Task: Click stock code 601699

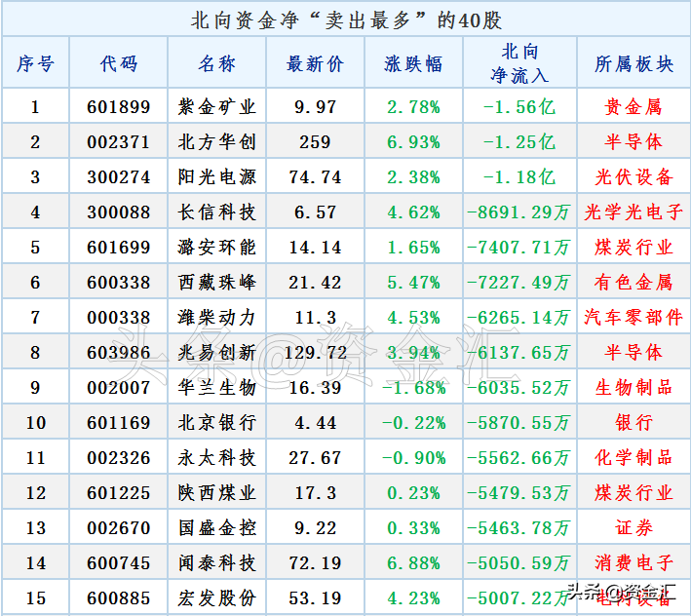Action: pyautogui.click(x=119, y=248)
